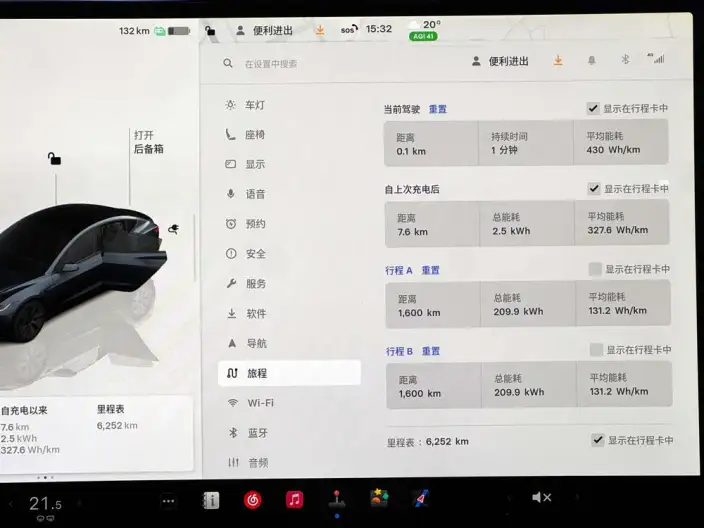Tap 平均能耗 327.6 Wh/km settings cell

622,223
